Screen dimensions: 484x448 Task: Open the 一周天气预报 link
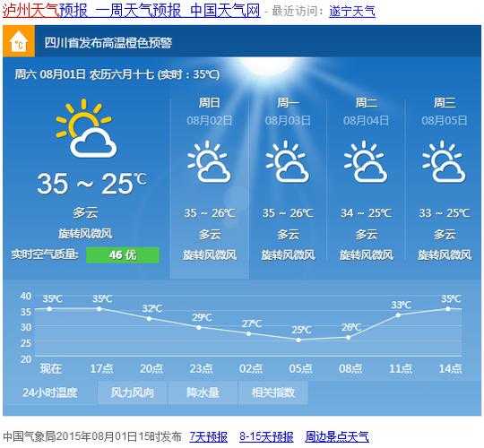click(138, 10)
